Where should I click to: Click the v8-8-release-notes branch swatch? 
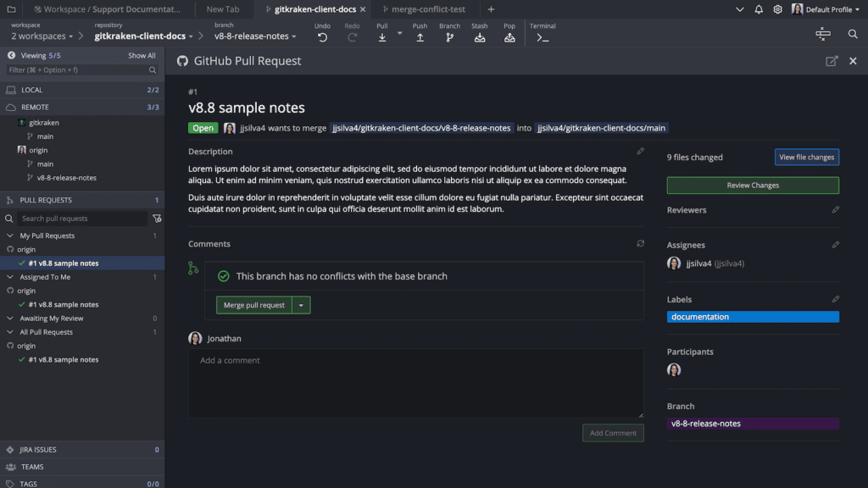tap(753, 424)
